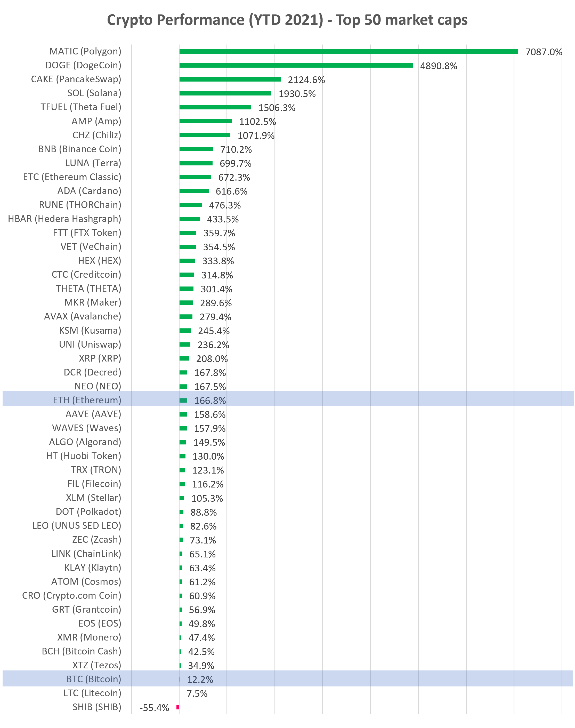Select the ADA (Cardano) label
The image size is (575, 728).
pos(89,191)
